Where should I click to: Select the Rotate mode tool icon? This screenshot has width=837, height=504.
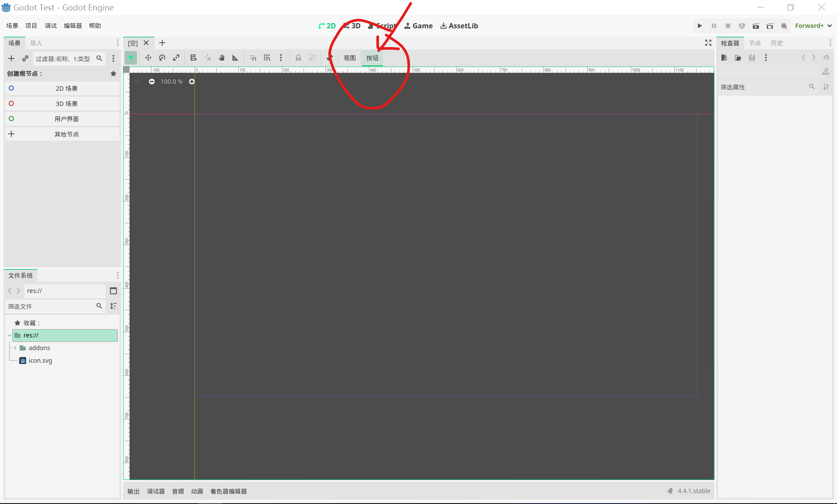pos(162,58)
